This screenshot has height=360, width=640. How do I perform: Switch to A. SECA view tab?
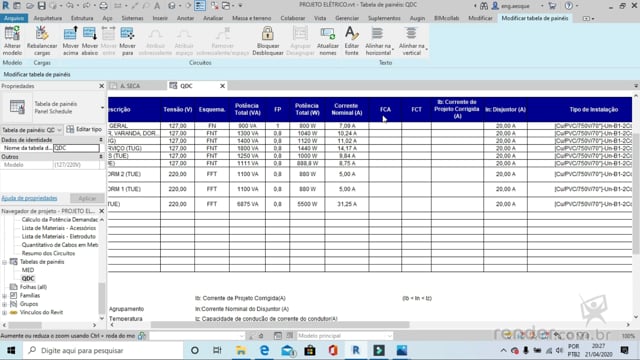point(130,86)
